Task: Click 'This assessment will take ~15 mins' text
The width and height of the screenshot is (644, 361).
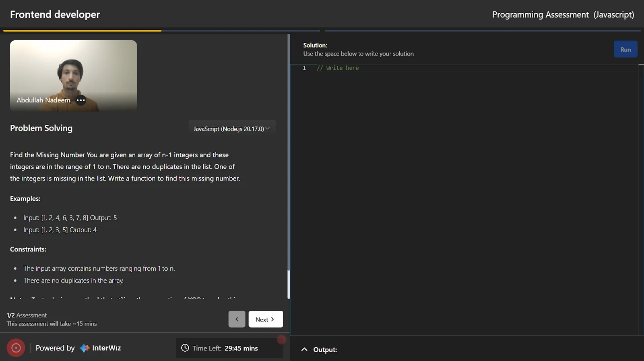Action: [52, 324]
